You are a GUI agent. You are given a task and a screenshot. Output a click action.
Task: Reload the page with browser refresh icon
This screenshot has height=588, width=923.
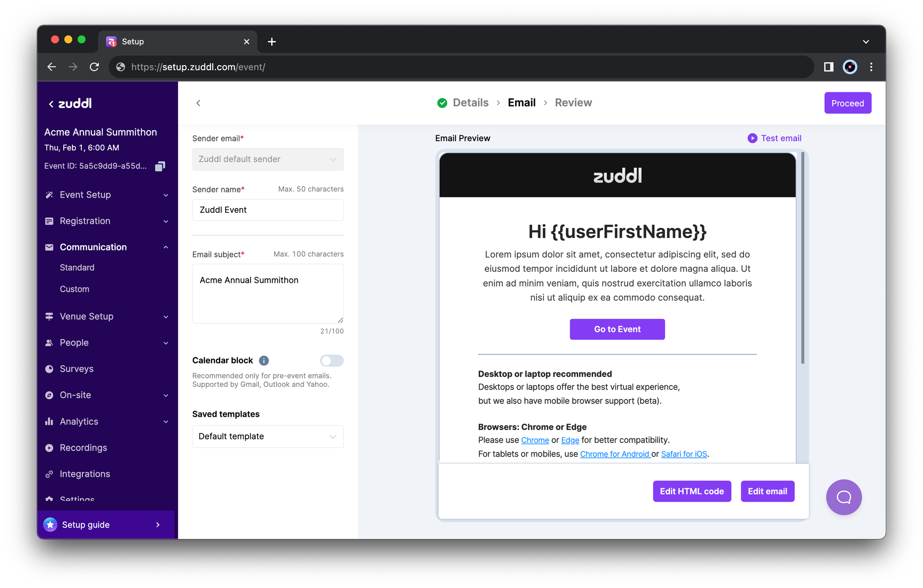pyautogui.click(x=95, y=67)
